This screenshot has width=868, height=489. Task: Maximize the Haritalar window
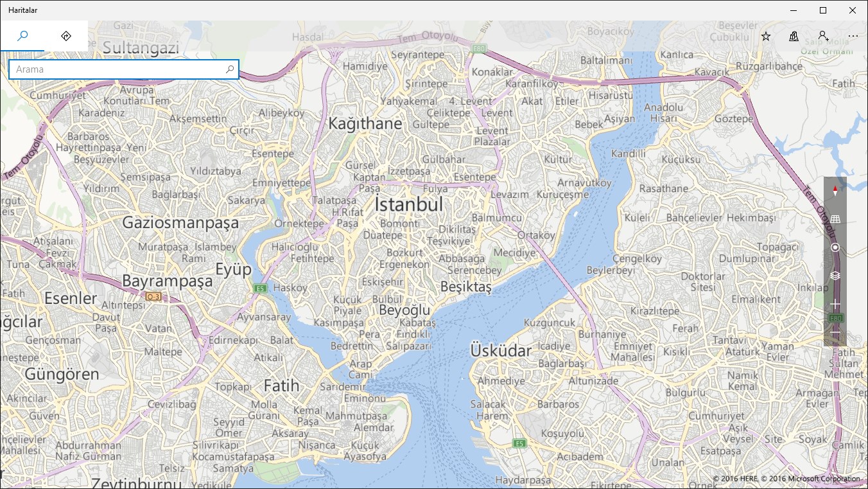(x=823, y=10)
